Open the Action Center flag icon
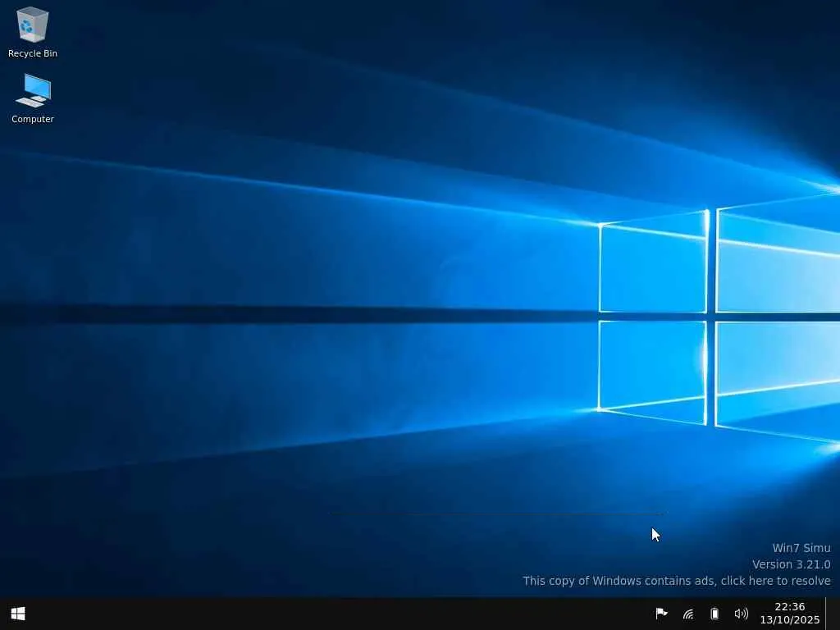The width and height of the screenshot is (840, 630). click(662, 614)
